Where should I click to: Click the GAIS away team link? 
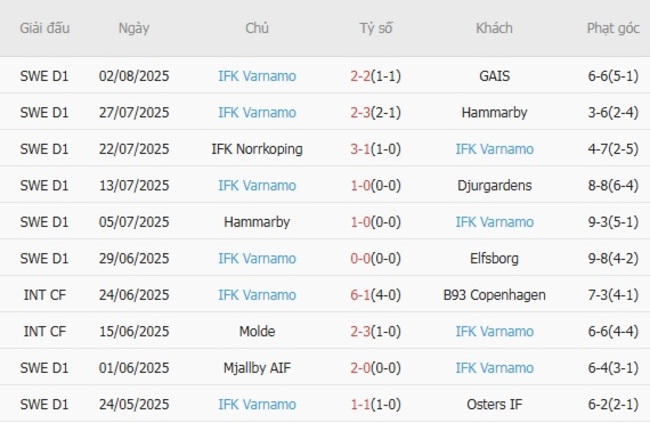point(494,76)
